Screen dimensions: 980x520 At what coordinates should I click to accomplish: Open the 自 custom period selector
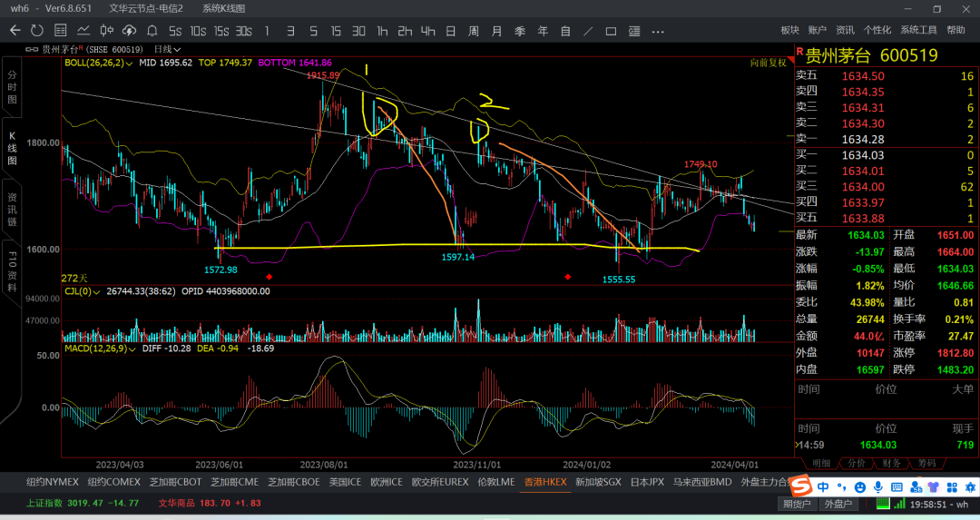point(565,31)
